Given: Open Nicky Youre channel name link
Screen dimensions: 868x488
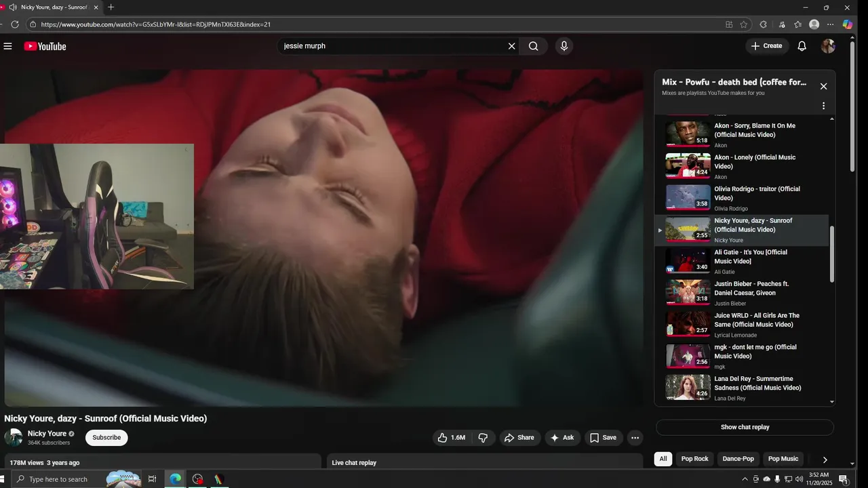Looking at the screenshot, I should tap(47, 434).
